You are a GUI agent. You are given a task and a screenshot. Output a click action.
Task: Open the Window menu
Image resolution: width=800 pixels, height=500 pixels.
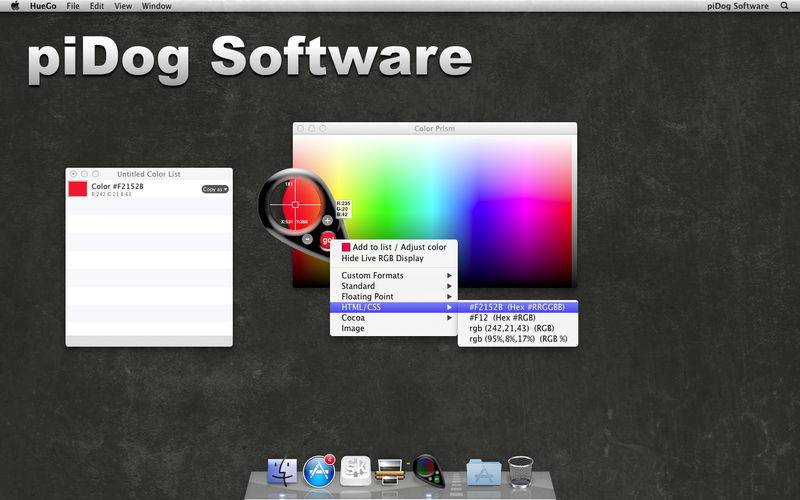coord(157,6)
